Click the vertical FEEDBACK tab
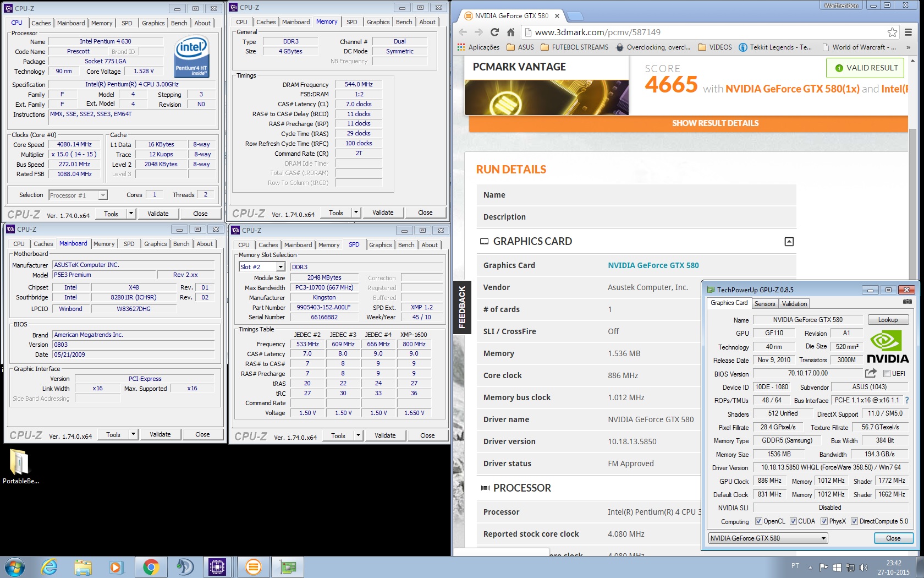924x578 pixels. point(461,307)
